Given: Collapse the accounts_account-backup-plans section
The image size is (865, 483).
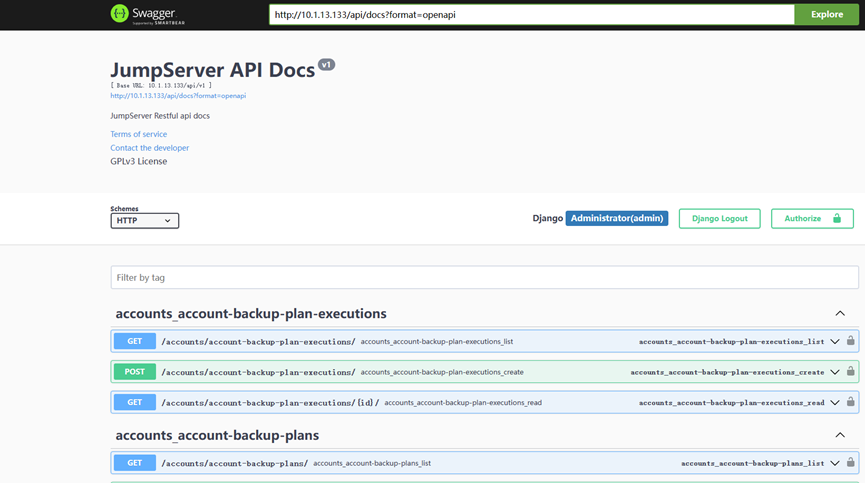Looking at the screenshot, I should point(839,436).
